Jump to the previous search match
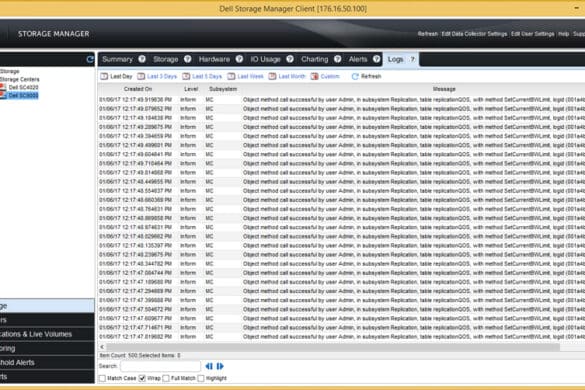 click(209, 366)
